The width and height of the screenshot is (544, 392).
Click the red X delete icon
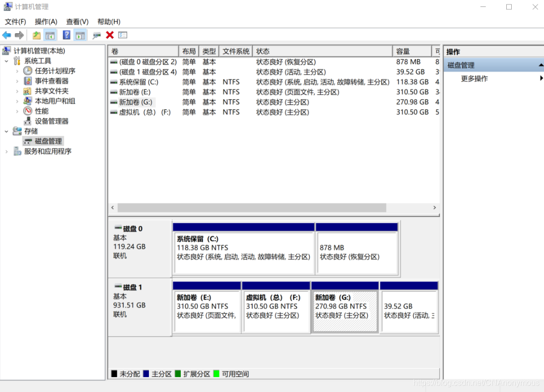tap(110, 35)
